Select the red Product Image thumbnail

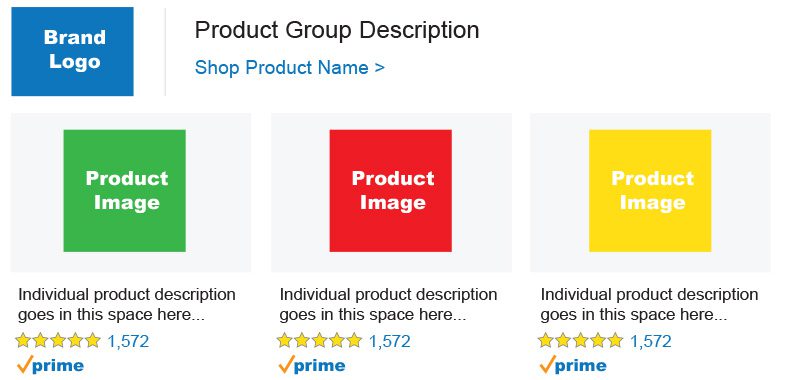pyautogui.click(x=391, y=191)
